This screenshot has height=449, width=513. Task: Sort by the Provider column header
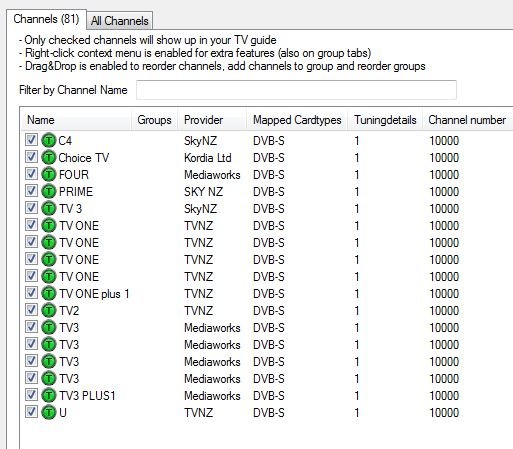[212, 120]
